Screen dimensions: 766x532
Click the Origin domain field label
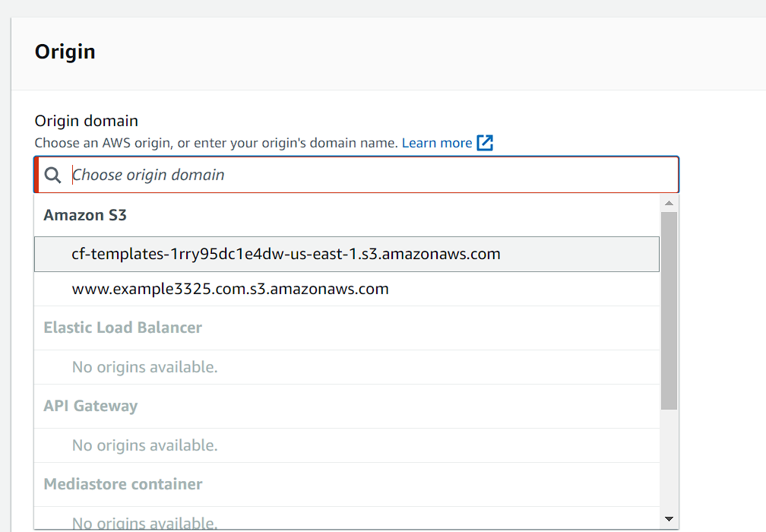coord(86,121)
